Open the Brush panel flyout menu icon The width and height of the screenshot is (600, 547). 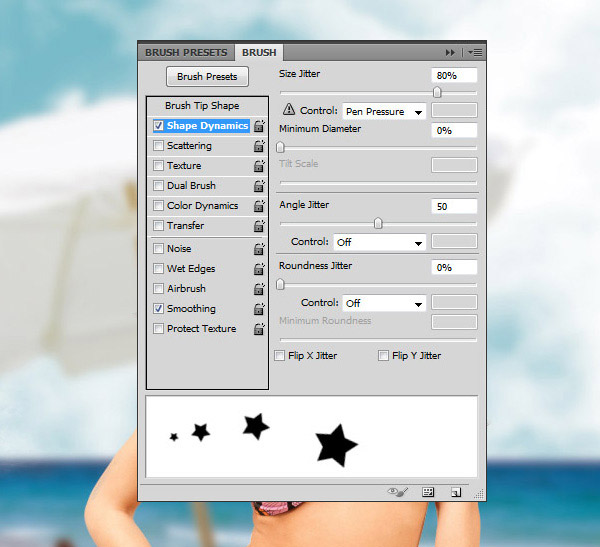point(475,52)
